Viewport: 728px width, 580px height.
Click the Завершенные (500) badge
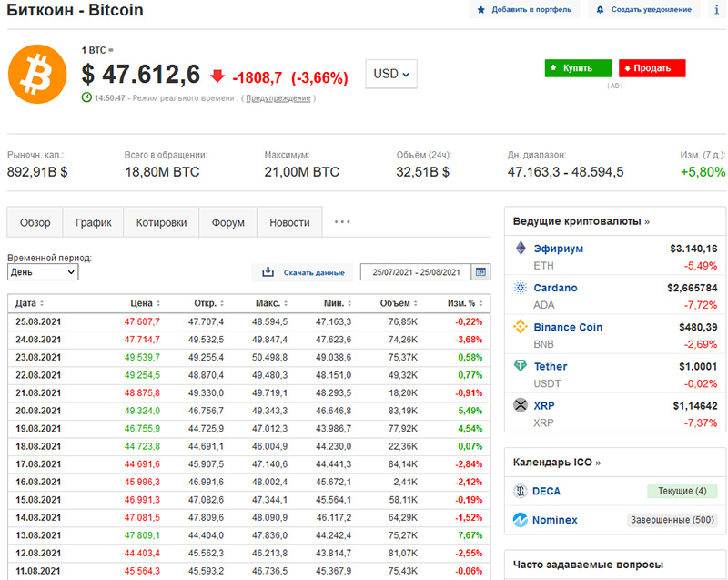[672, 520]
